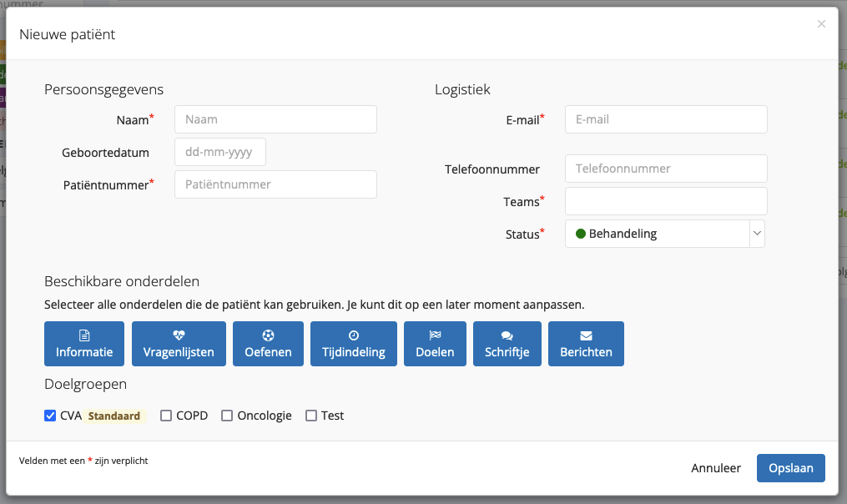
Task: Toggle the Informatie module button
Action: coord(84,344)
